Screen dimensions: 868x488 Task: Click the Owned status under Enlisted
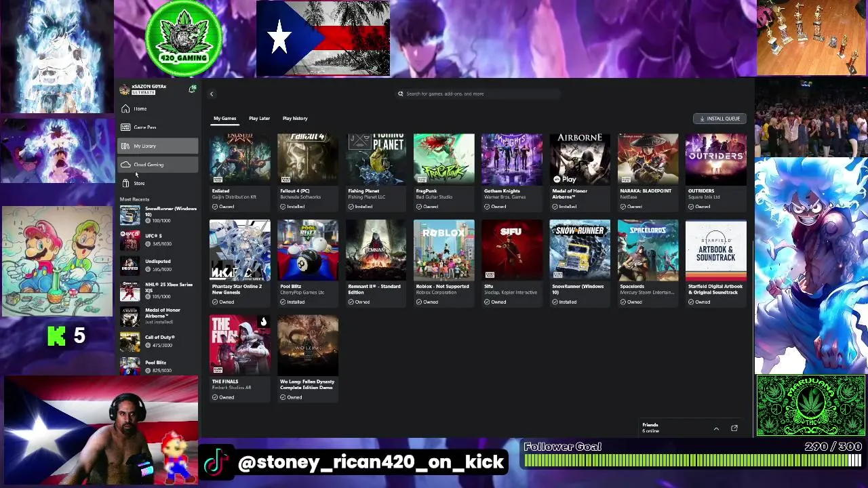coord(223,207)
